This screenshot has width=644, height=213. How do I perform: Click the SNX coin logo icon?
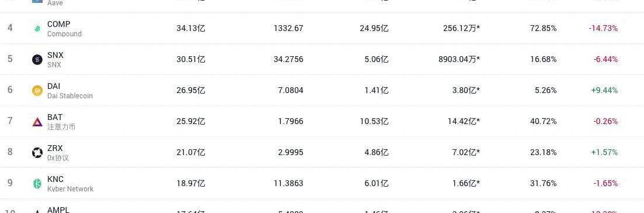37,60
